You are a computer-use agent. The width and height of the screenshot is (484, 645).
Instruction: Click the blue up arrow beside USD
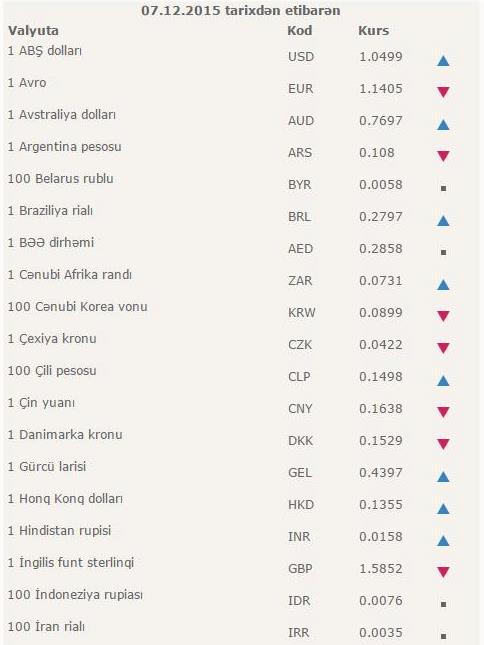click(x=443, y=61)
